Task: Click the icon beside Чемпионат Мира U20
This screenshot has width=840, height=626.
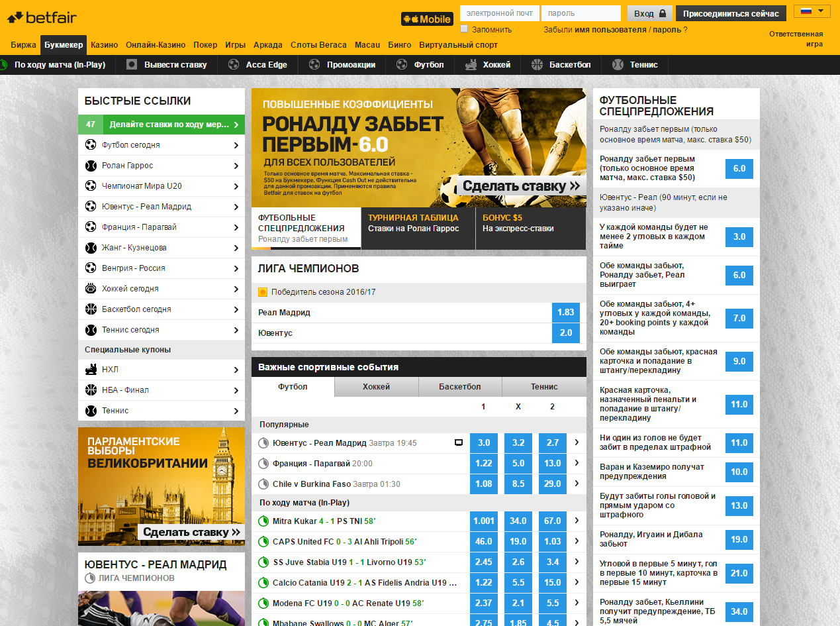Action: (x=91, y=186)
